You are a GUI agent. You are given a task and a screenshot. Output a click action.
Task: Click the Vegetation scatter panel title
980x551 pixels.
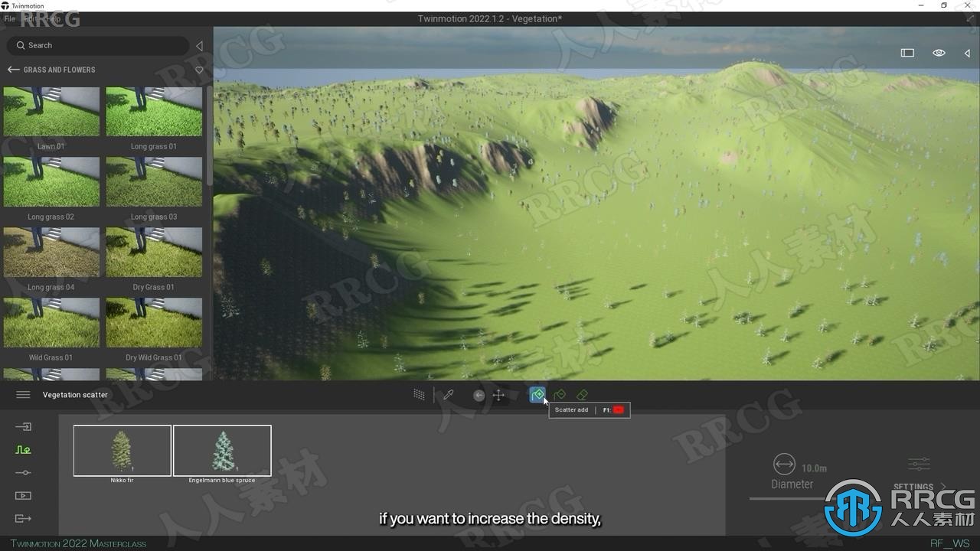point(75,395)
